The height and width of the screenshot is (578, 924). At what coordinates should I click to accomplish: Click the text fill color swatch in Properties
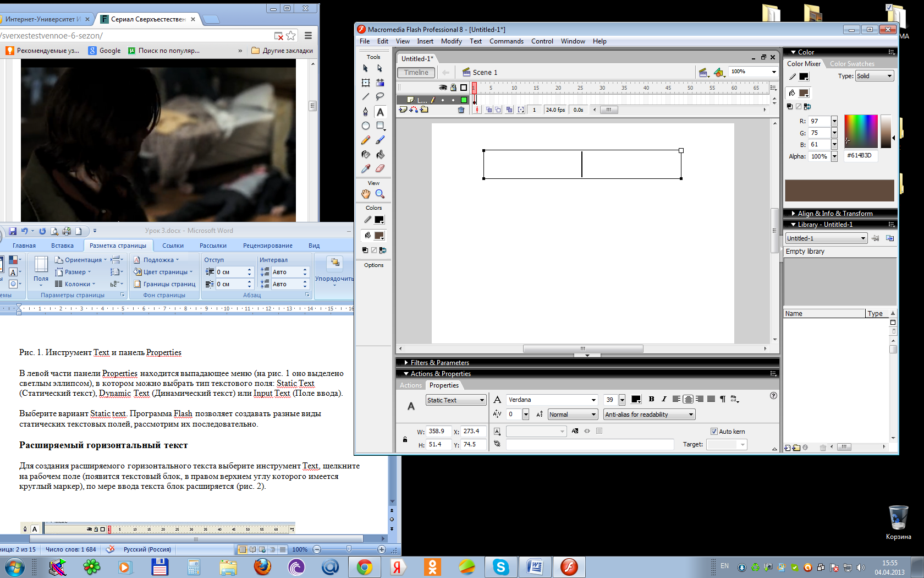636,400
